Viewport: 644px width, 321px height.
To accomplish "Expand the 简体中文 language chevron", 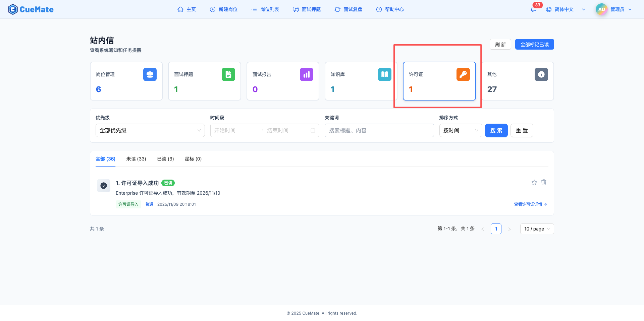I will pos(584,9).
